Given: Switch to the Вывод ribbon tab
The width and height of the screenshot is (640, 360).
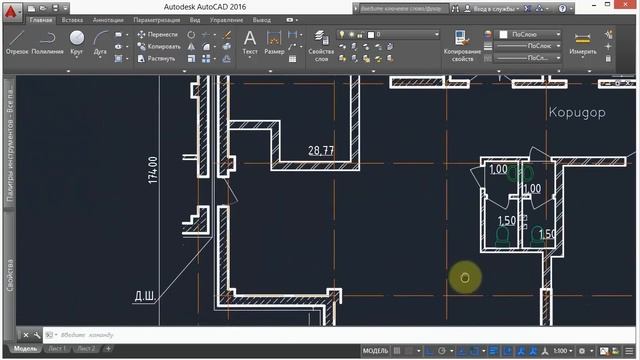Looking at the screenshot, I should [x=262, y=20].
